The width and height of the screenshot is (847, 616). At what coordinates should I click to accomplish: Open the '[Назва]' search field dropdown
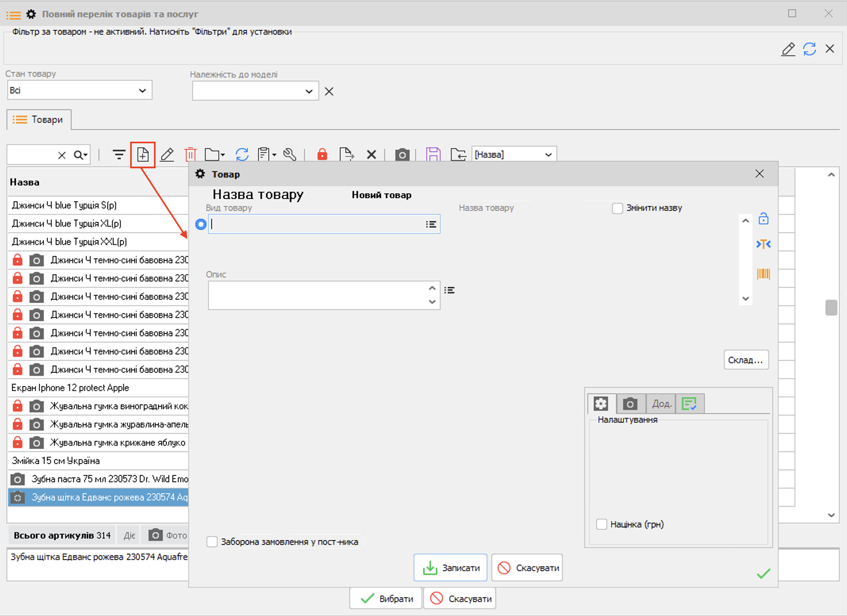click(x=548, y=155)
